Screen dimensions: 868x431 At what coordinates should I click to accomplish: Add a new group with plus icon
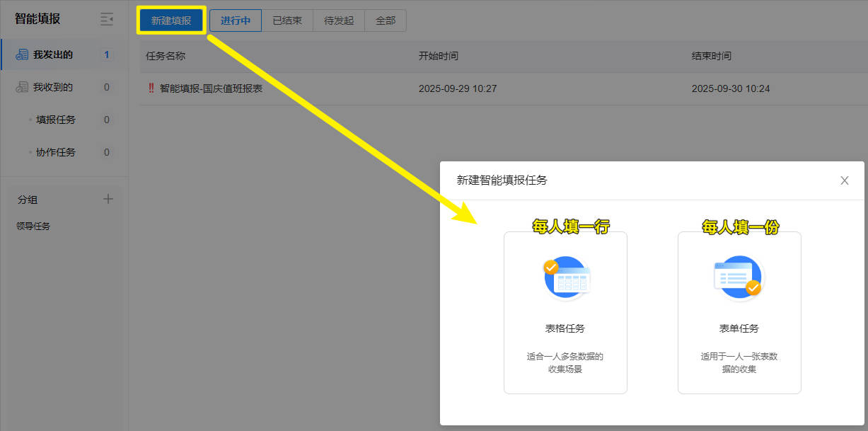[x=108, y=199]
